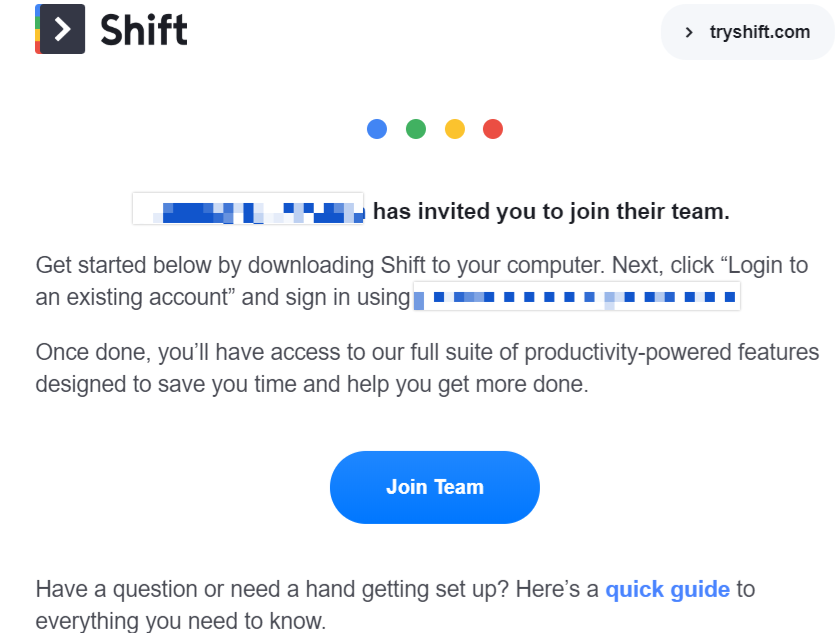This screenshot has height=633, width=838.
Task: Open the quick guide link
Action: point(668,589)
